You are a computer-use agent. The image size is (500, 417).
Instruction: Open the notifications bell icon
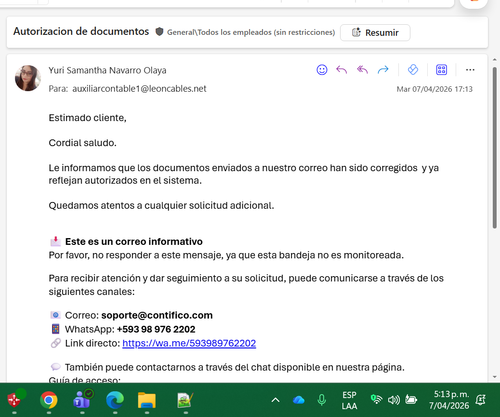(481, 400)
